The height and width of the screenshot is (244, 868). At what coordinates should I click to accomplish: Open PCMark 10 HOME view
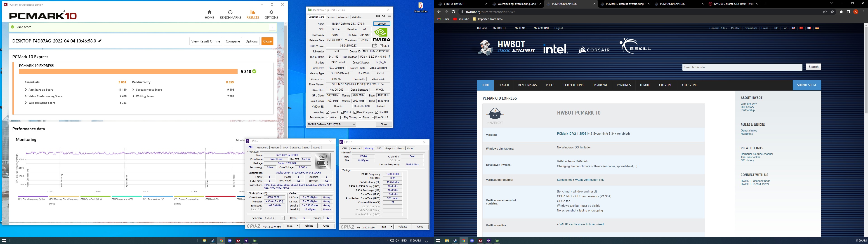[x=209, y=14]
